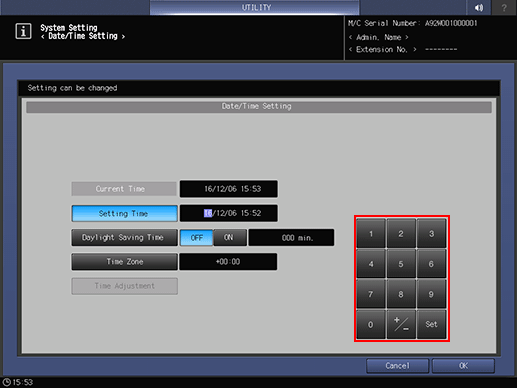517x388 pixels.
Task: Click Cancel to discard changes
Action: tap(397, 366)
